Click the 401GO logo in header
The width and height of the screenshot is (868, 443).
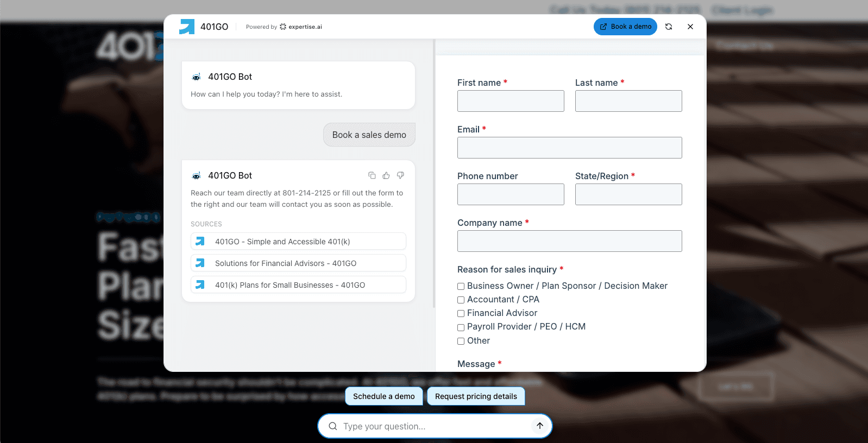(187, 27)
